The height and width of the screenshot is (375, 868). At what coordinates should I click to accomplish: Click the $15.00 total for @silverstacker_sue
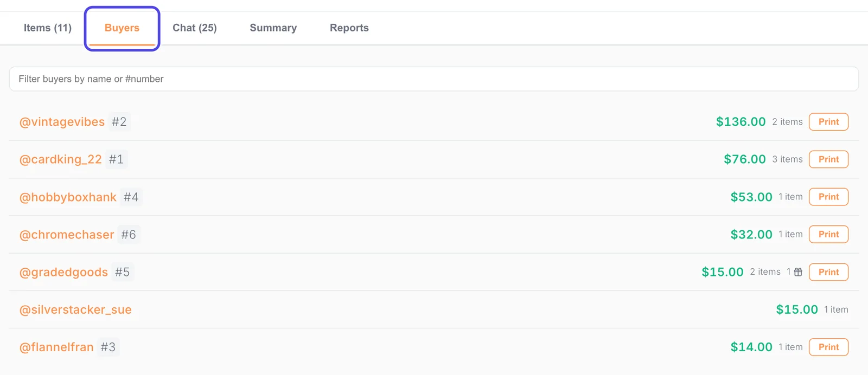pos(797,309)
